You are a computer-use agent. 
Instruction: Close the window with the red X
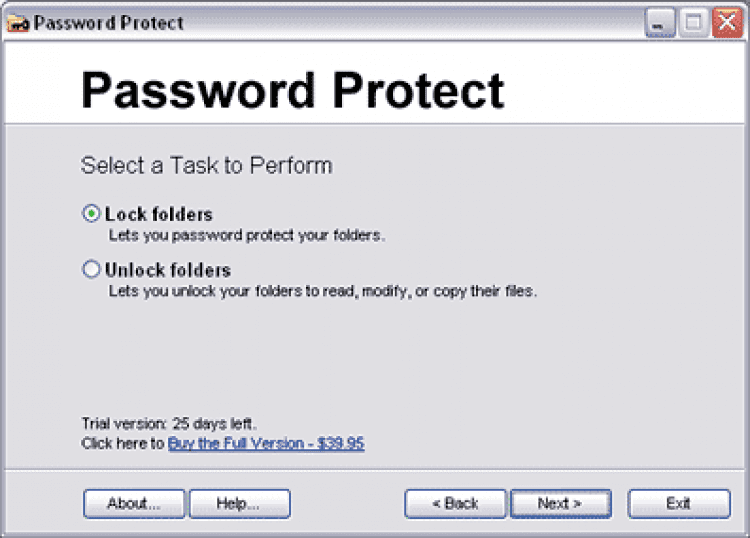(x=727, y=22)
